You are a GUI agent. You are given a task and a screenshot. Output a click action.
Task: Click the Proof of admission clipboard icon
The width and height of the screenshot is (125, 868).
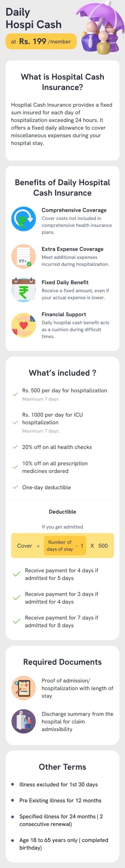point(24,688)
